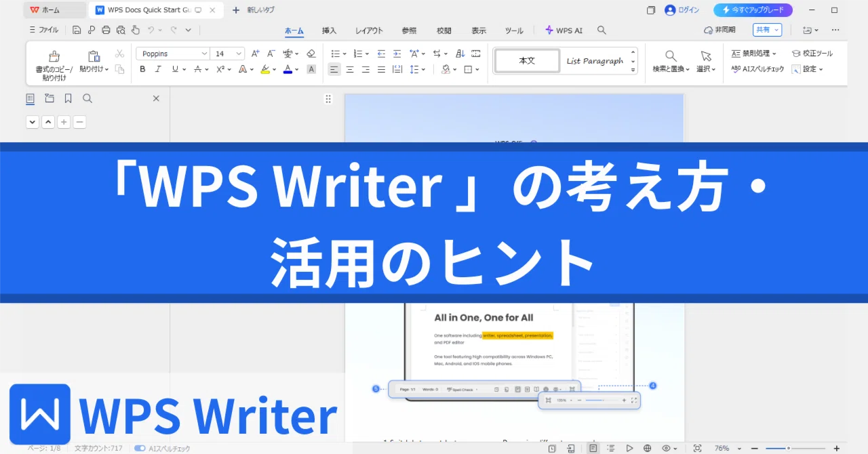Select Justify paragraph alignment
Screen dimensions: 868x454
(381, 69)
